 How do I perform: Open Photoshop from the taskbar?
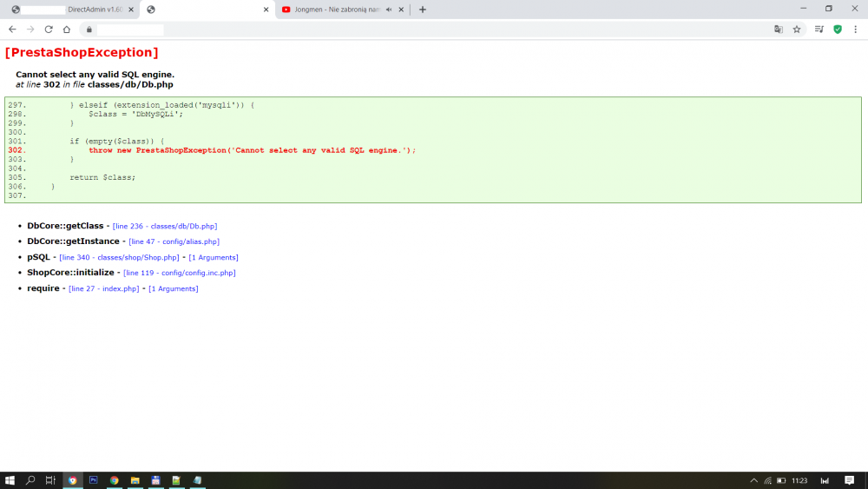click(x=93, y=480)
